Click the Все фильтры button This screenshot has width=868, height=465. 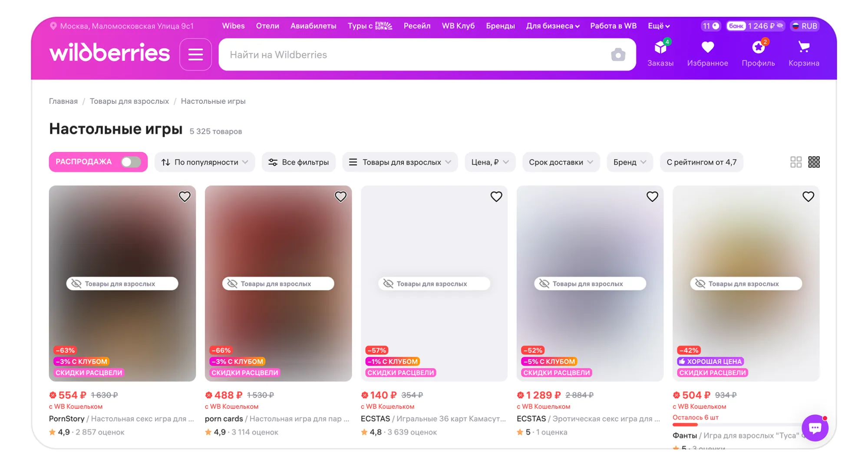point(298,162)
